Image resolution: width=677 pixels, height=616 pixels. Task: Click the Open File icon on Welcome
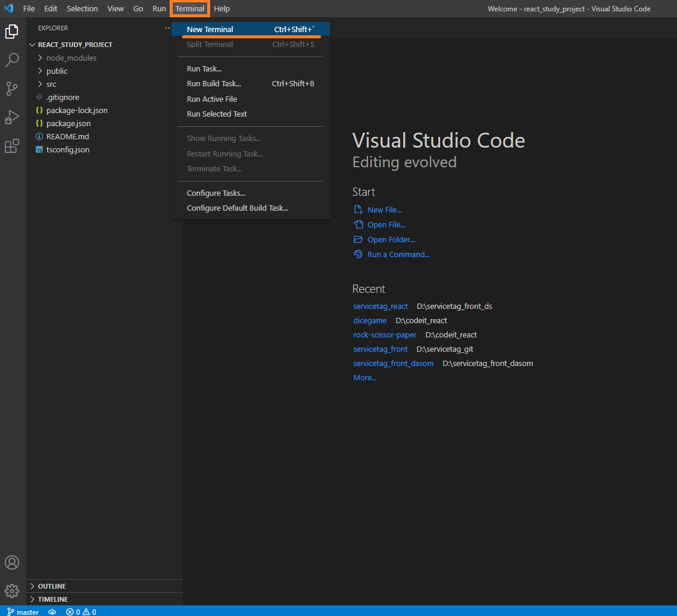[358, 224]
